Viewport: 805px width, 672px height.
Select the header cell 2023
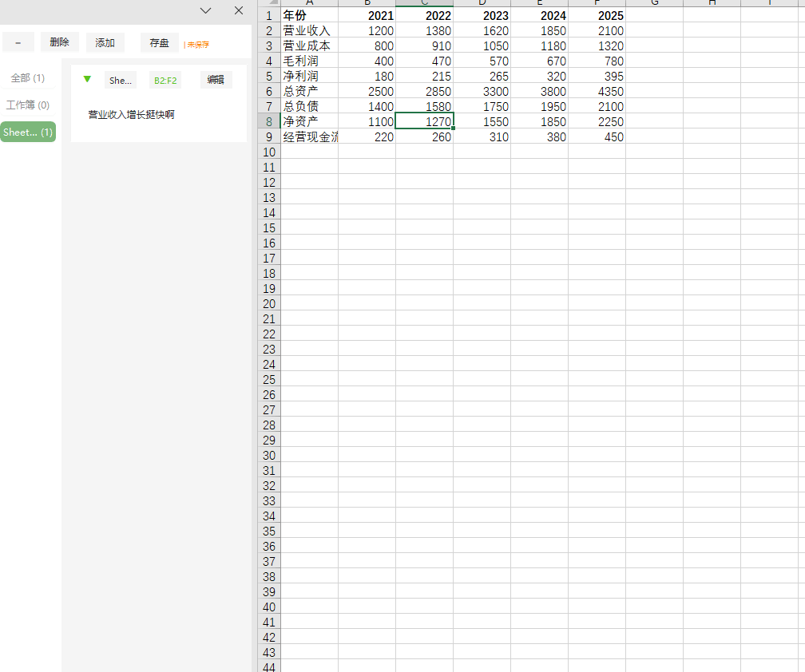pos(482,15)
